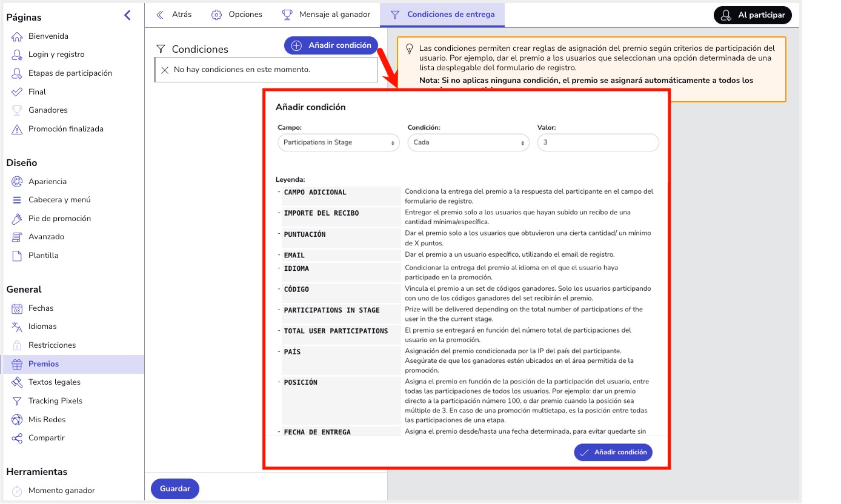Click the CÓDIGO legend entry
Viewport: 841px width, 504px height.
pos(296,290)
